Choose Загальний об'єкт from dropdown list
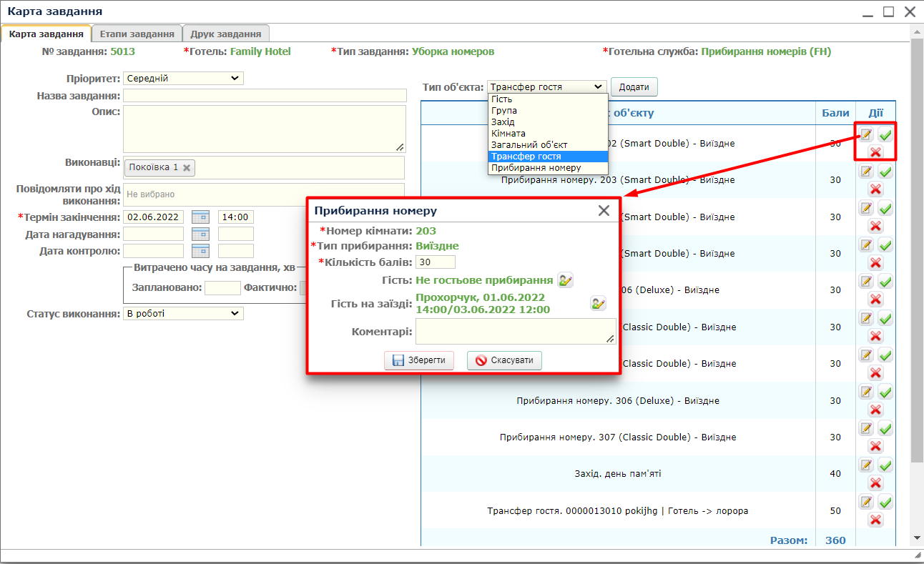The width and height of the screenshot is (924, 564). (x=529, y=144)
